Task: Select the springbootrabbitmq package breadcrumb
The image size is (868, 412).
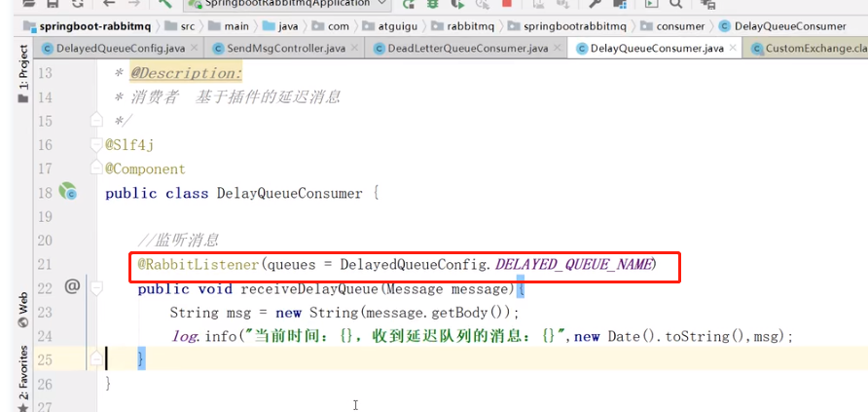Action: click(x=567, y=26)
